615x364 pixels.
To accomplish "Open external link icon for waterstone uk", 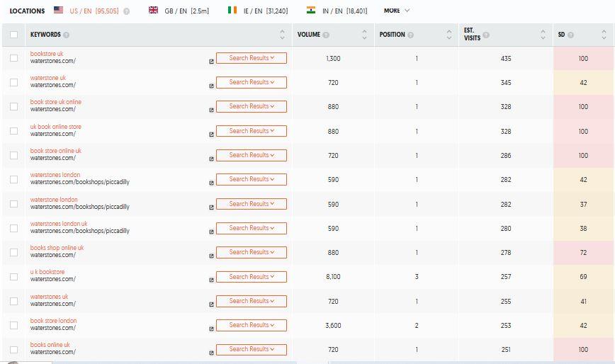I will tap(211, 86).
